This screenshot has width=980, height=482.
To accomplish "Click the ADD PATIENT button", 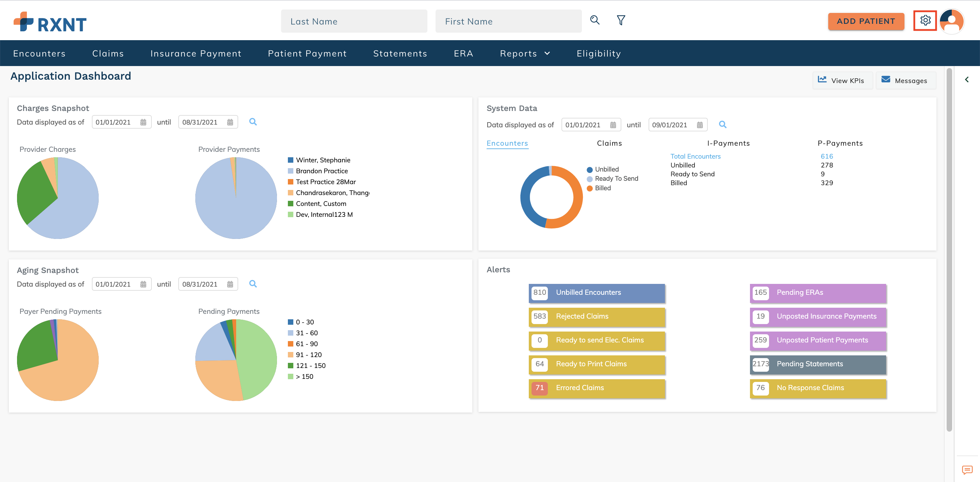I will [x=865, y=21].
